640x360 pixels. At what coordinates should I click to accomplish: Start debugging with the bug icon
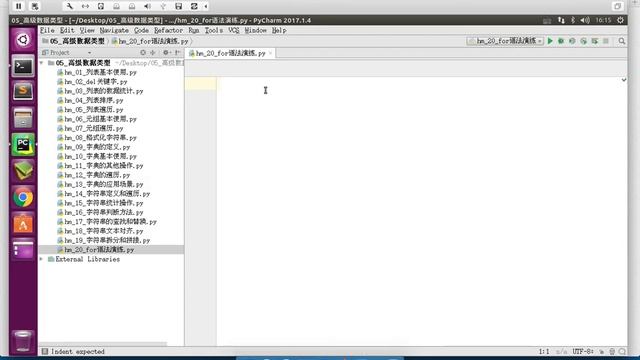point(561,41)
